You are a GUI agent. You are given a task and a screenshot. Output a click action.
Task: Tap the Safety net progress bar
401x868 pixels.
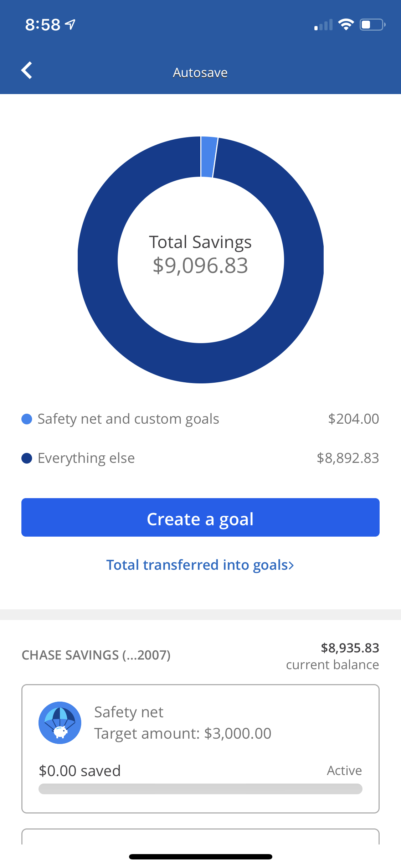coord(200,789)
